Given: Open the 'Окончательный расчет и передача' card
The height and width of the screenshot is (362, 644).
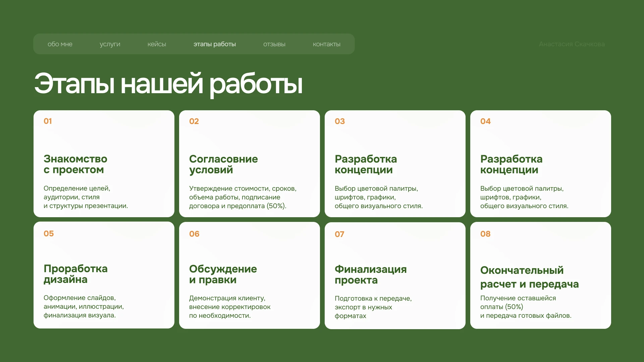Looking at the screenshot, I should tap(529, 277).
